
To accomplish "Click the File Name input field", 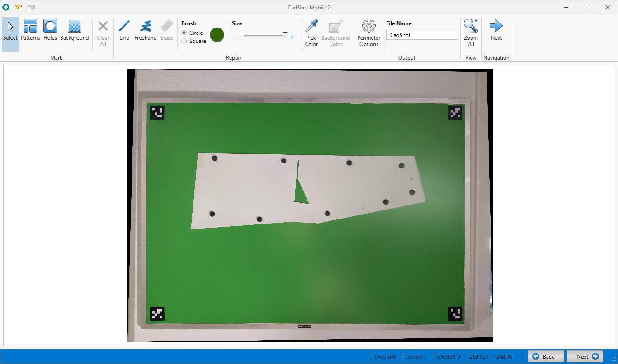I will click(x=422, y=35).
